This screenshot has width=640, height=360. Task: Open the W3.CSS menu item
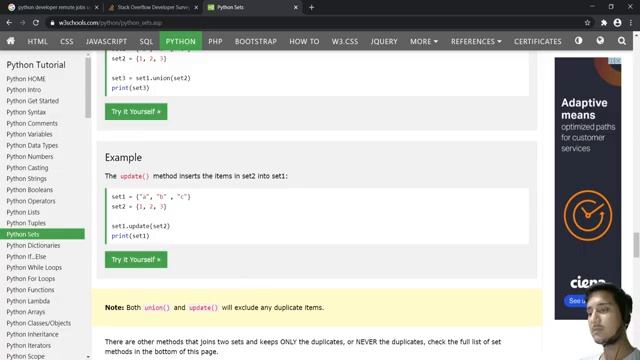pyautogui.click(x=344, y=41)
